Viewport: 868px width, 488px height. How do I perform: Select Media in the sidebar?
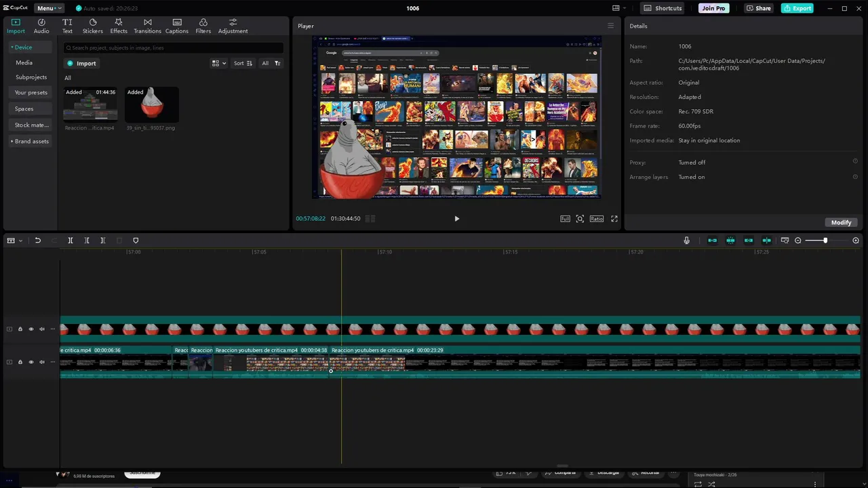tap(24, 62)
